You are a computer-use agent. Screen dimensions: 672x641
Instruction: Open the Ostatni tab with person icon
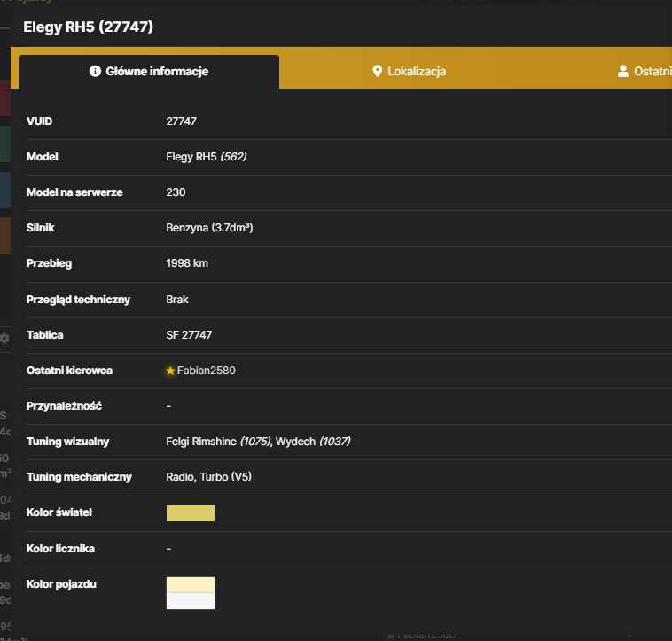tap(645, 72)
